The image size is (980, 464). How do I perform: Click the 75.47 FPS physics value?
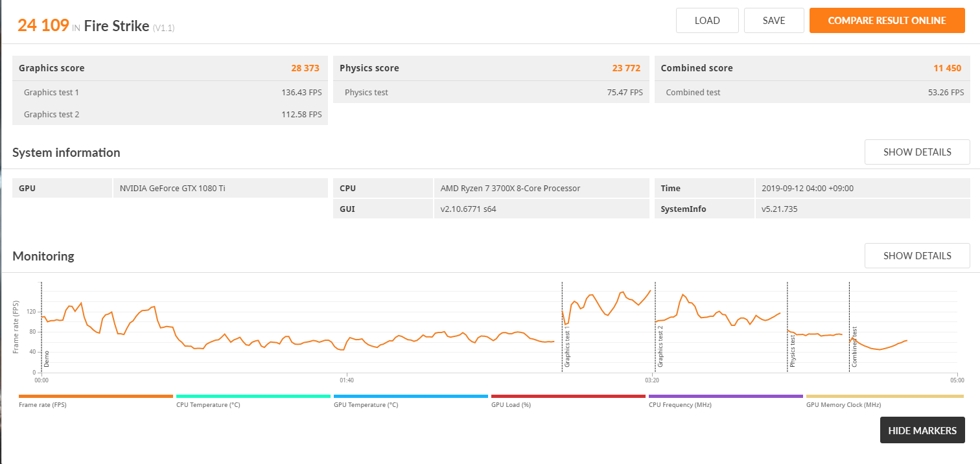point(625,92)
